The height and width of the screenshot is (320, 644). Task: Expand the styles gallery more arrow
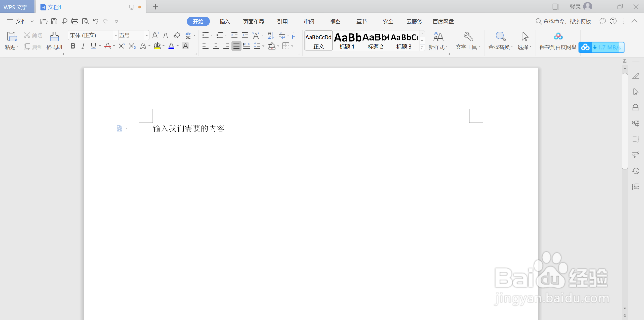click(422, 48)
